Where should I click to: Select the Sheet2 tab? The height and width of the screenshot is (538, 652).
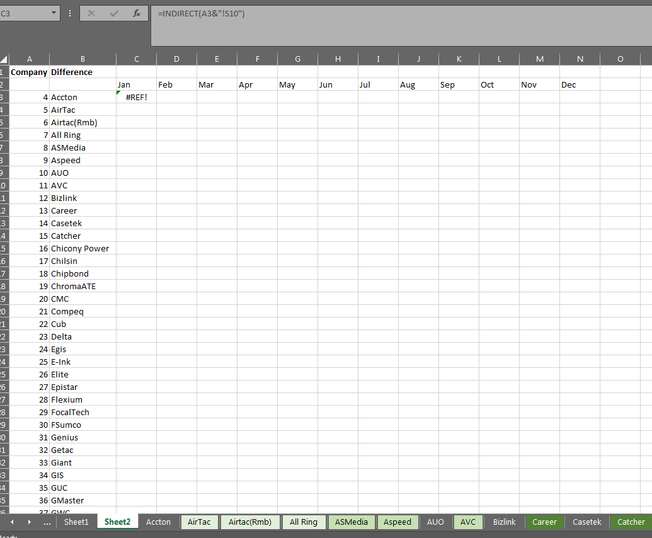(117, 522)
